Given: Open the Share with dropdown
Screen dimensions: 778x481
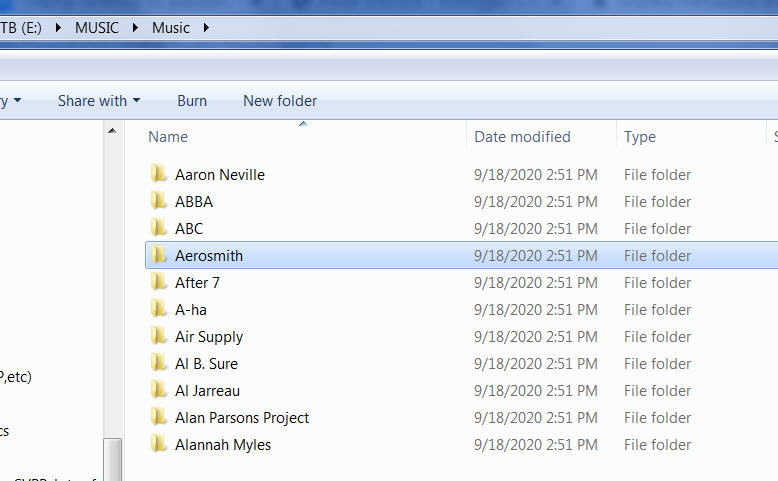Looking at the screenshot, I should (x=99, y=101).
